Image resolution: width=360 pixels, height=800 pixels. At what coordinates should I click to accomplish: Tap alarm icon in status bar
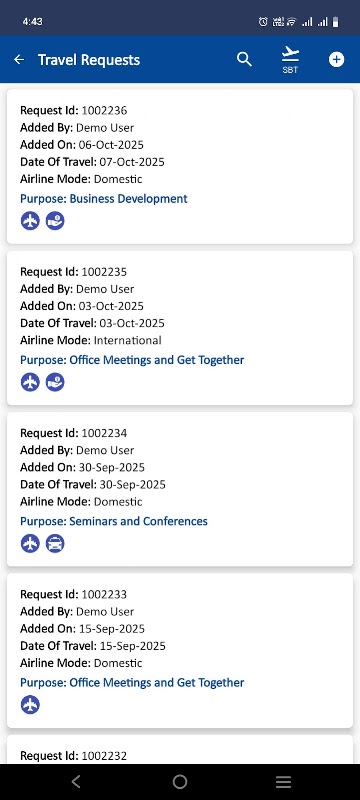(x=263, y=22)
